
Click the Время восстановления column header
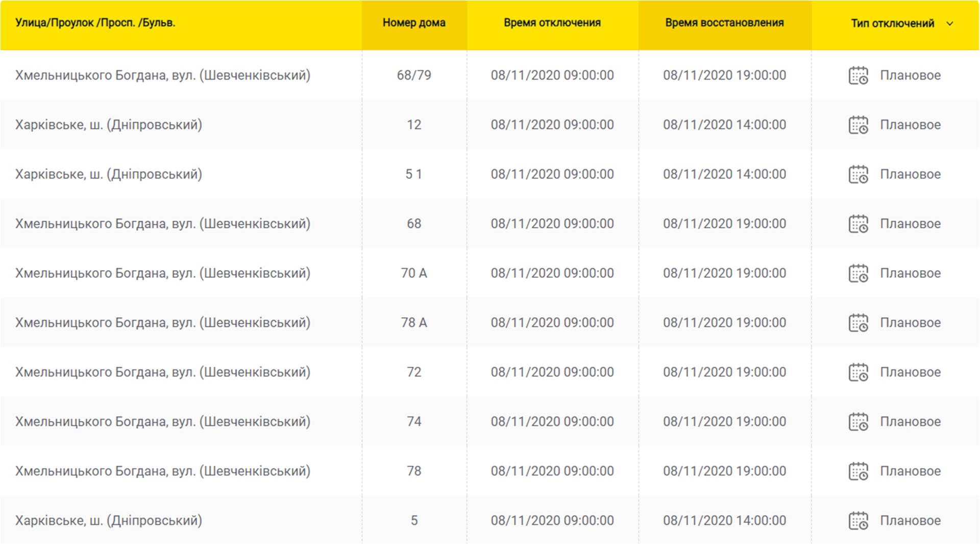(724, 23)
